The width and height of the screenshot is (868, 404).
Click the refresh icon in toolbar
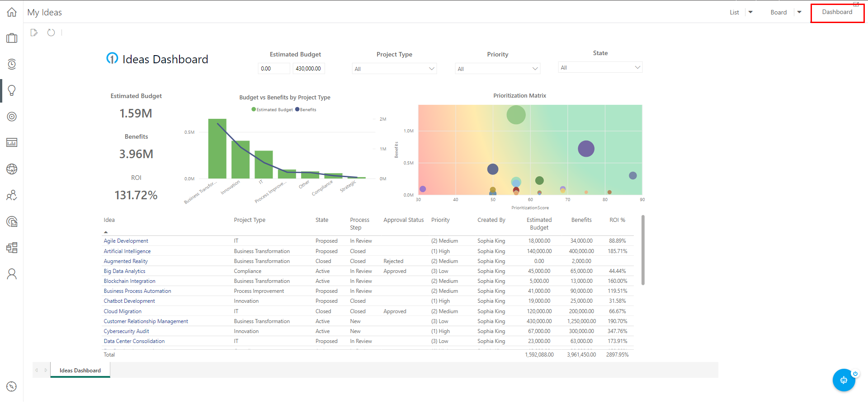51,33
